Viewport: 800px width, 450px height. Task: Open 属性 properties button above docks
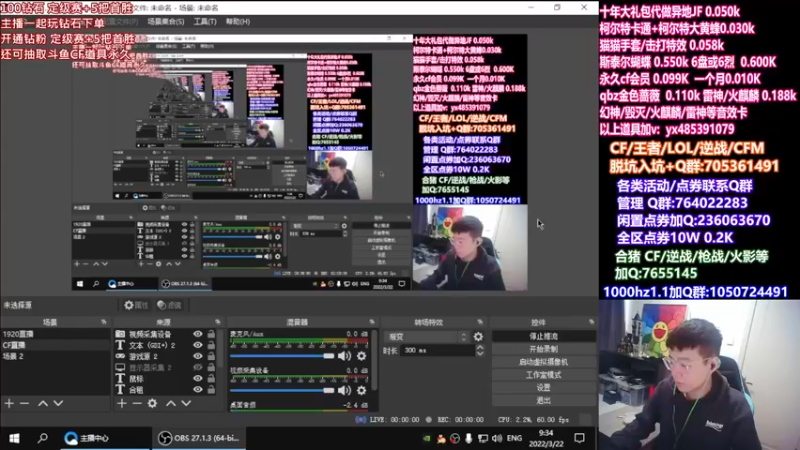(x=136, y=305)
